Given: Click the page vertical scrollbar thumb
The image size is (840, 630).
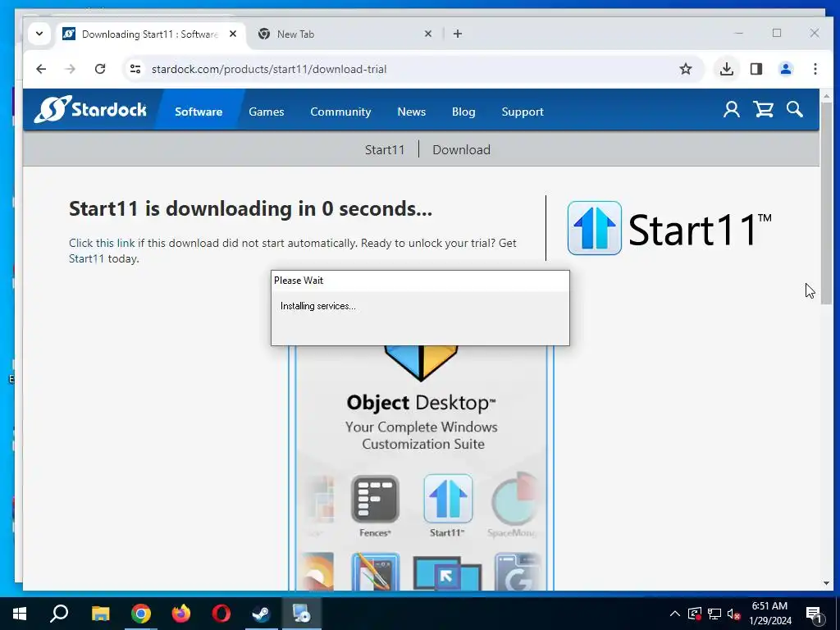Looking at the screenshot, I should coord(826,203).
